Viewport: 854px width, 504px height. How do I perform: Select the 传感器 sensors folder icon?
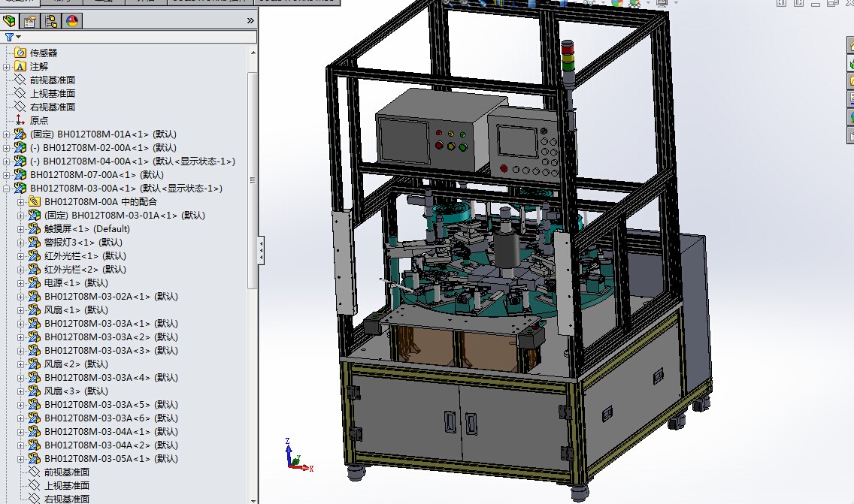point(20,53)
